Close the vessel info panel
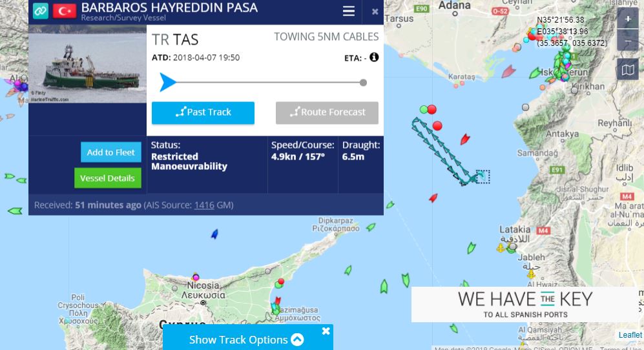The height and width of the screenshot is (350, 644). 375,12
